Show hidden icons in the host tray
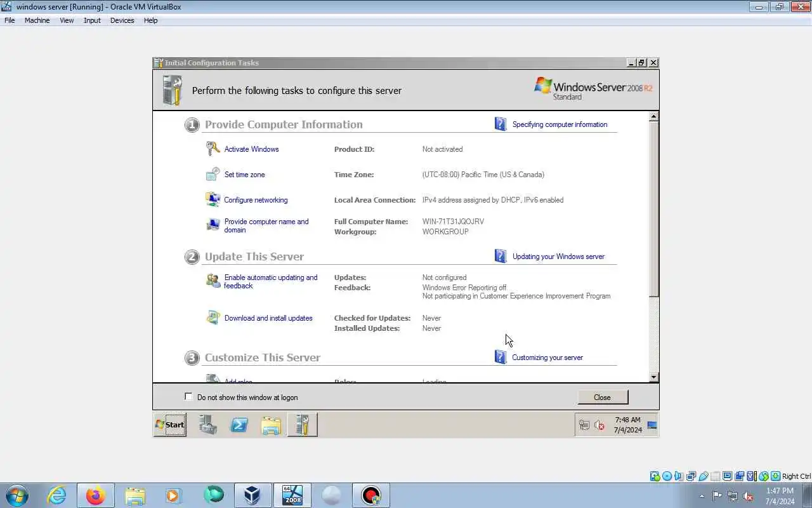812x508 pixels. (x=702, y=496)
